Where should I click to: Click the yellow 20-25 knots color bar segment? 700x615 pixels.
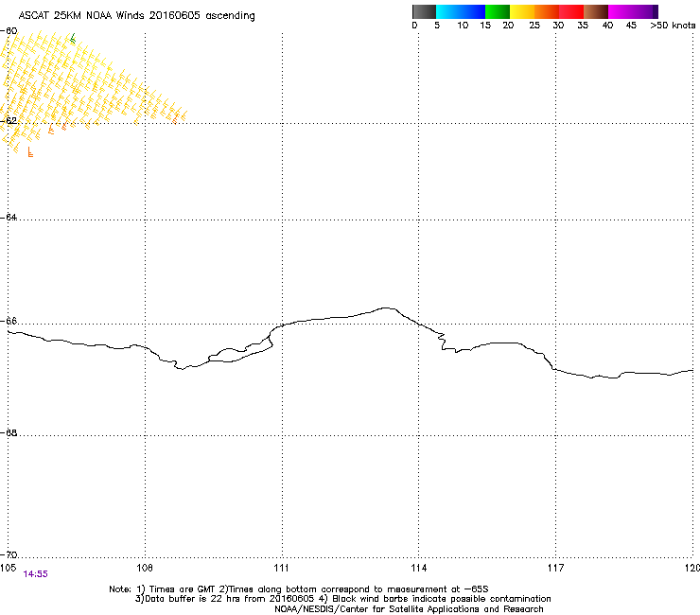[522, 11]
